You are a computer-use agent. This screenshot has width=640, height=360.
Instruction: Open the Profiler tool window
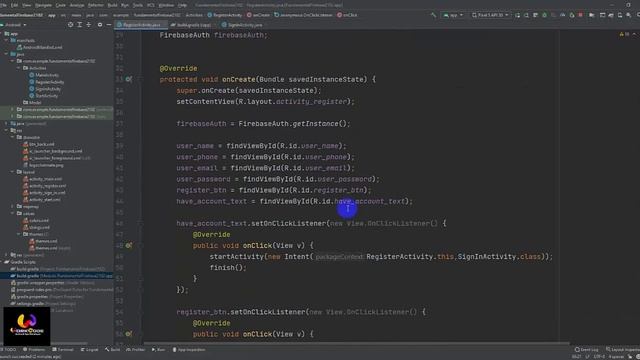(x=136, y=350)
